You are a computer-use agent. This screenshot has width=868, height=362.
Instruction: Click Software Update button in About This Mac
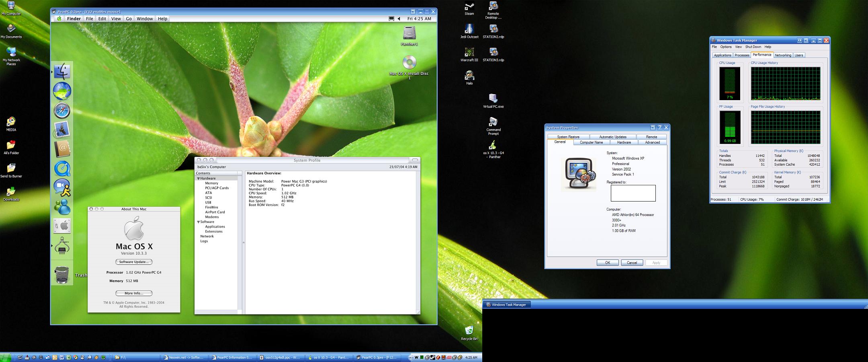click(134, 262)
